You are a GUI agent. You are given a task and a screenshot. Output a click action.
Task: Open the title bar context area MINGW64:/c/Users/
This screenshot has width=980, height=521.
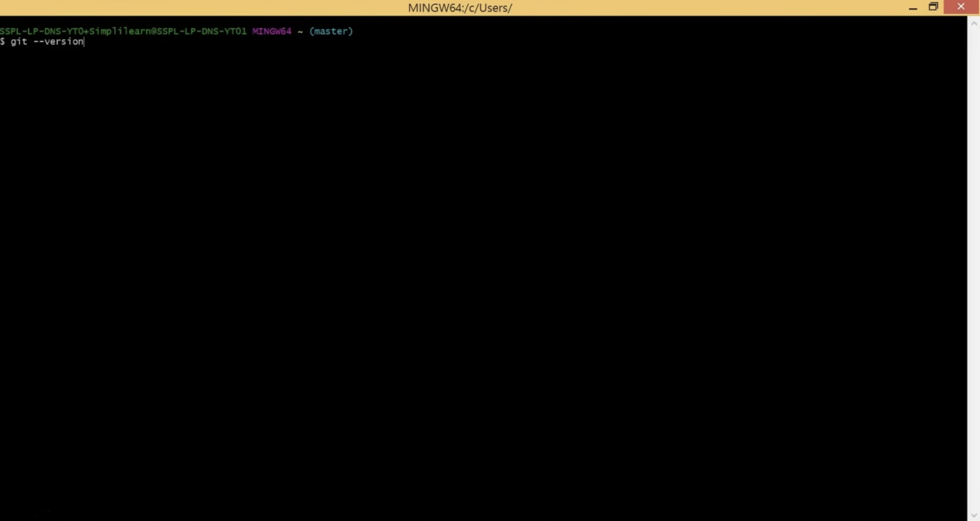(x=459, y=7)
